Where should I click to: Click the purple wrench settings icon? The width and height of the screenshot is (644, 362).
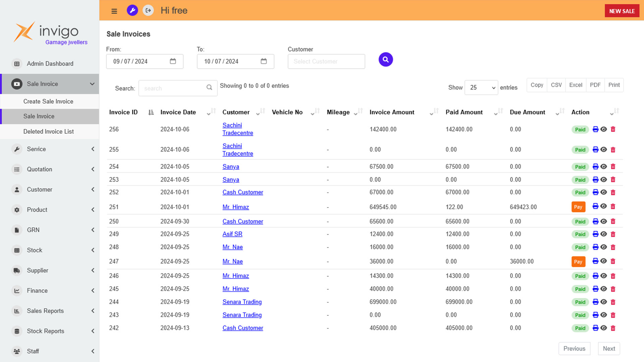click(x=132, y=10)
